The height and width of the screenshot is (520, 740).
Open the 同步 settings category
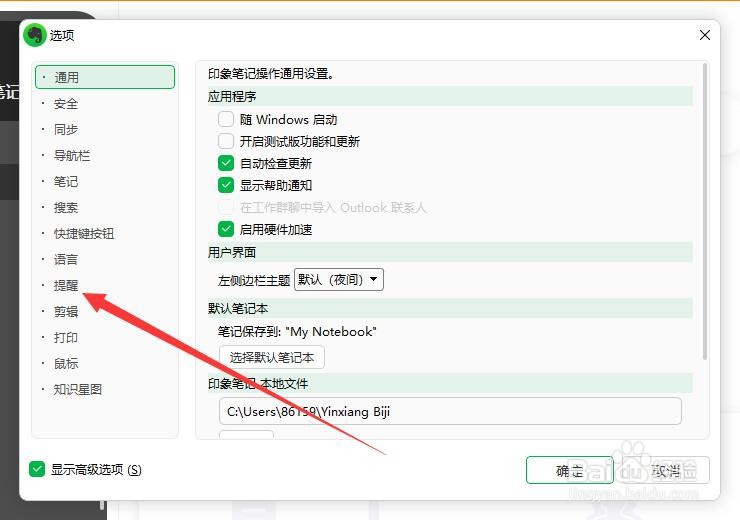[66, 129]
